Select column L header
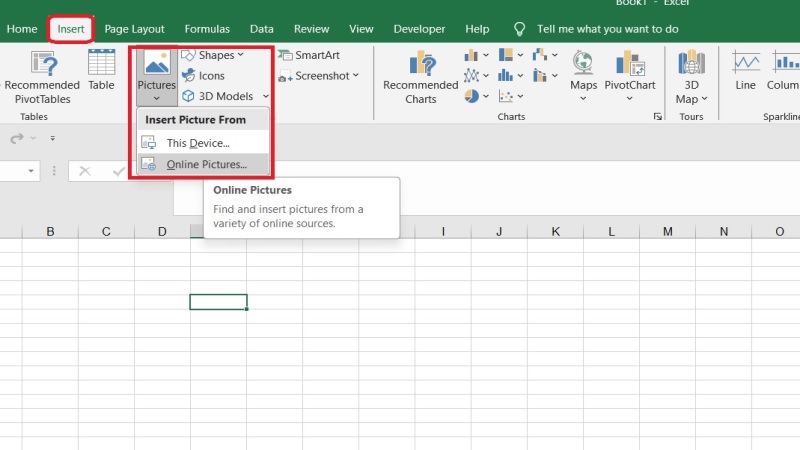800x450 pixels. pyautogui.click(x=611, y=232)
